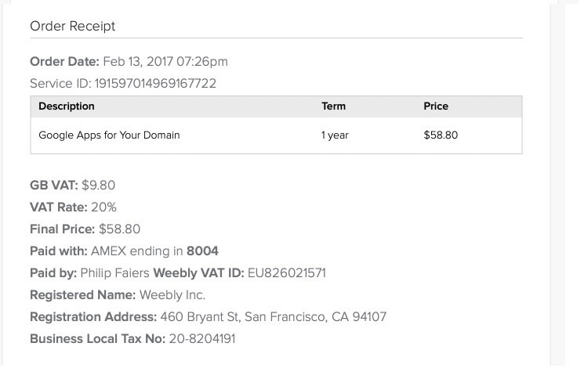
Task: Click the Final Price label
Action: 63,229
